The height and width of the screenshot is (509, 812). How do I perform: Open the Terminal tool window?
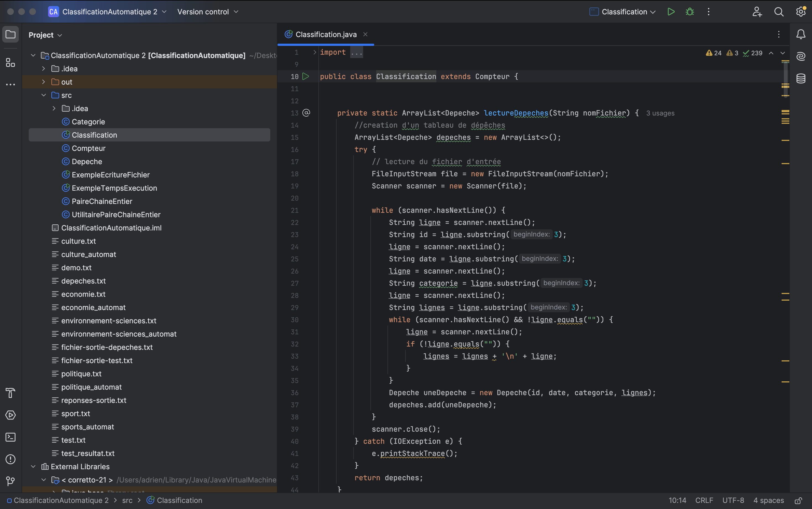11,437
